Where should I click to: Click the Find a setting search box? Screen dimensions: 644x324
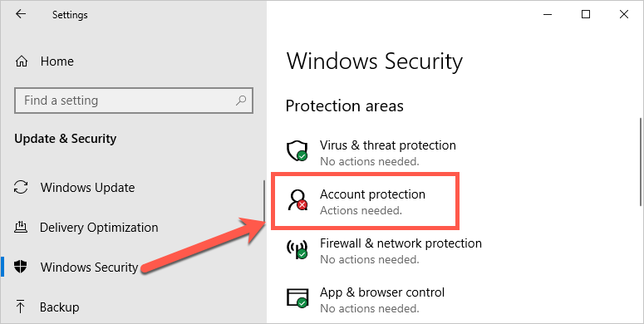click(134, 101)
